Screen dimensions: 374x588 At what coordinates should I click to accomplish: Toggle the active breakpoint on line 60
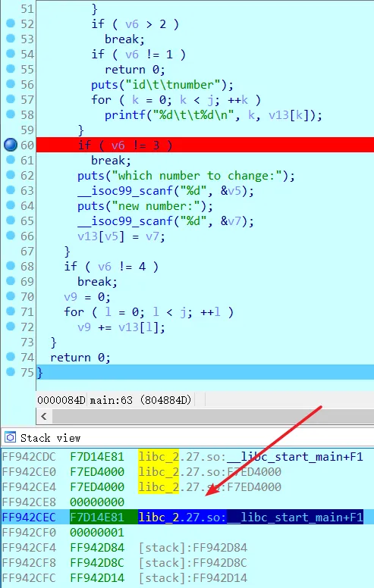click(x=11, y=145)
